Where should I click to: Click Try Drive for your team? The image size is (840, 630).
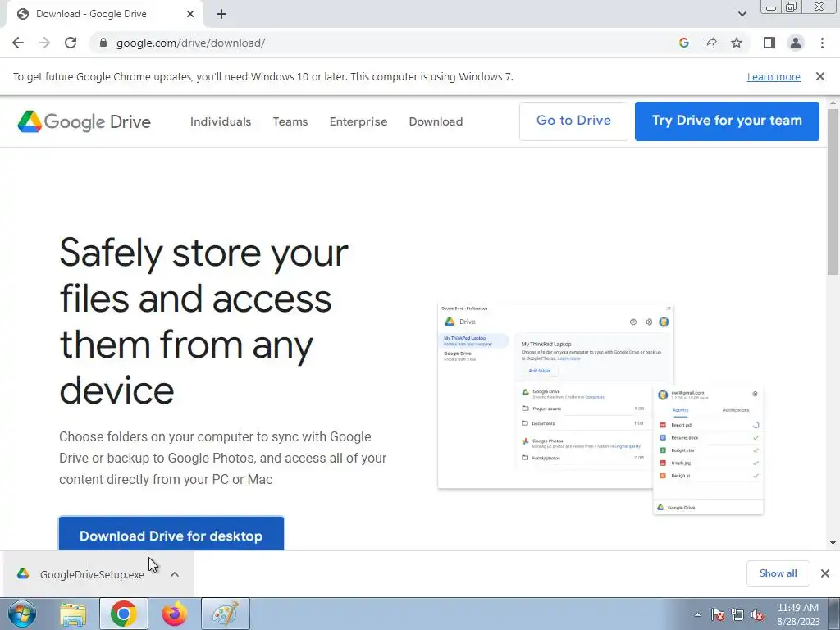click(727, 121)
